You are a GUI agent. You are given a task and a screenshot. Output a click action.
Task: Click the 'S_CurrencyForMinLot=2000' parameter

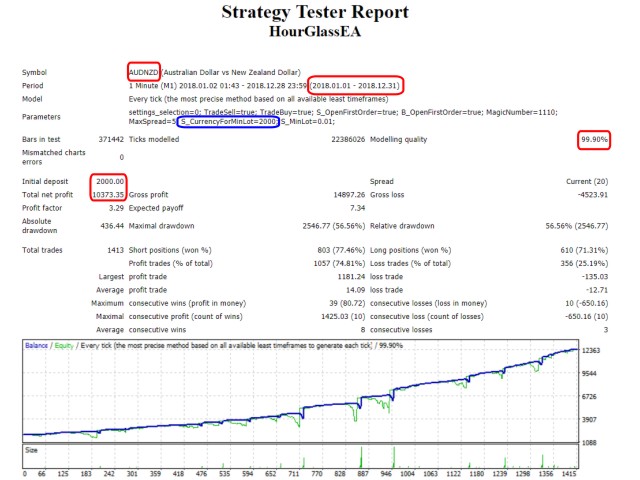[228, 122]
